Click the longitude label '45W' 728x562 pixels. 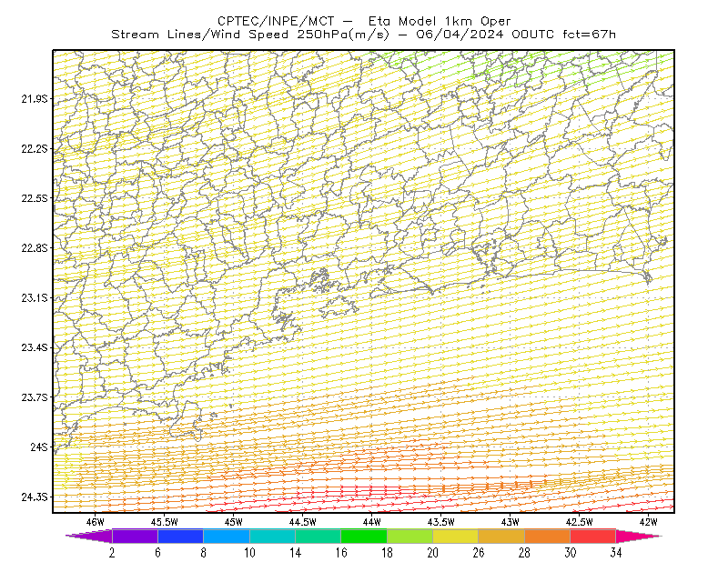234,522
